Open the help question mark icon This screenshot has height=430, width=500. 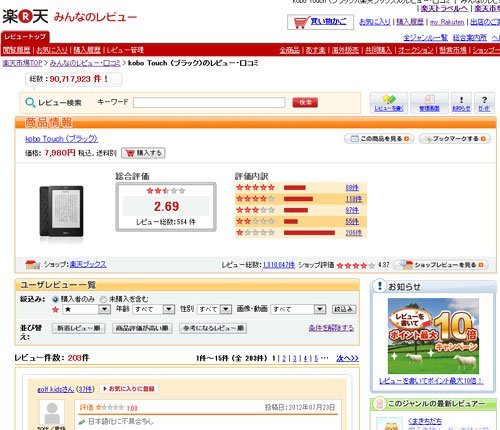click(x=484, y=103)
